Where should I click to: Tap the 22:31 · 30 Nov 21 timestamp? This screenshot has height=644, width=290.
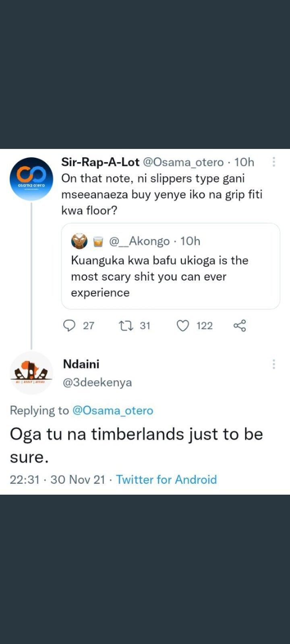[x=57, y=479]
